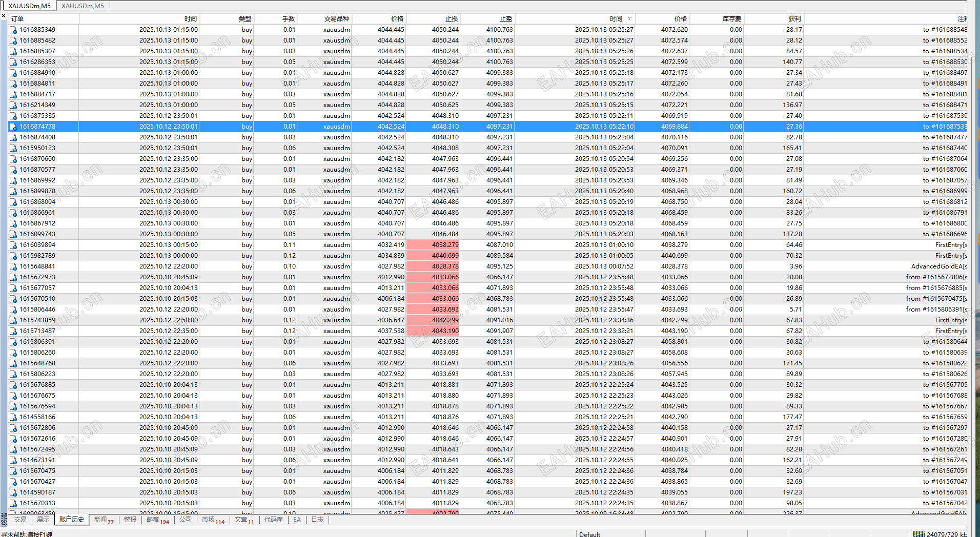Click the order icon for ticket 1614558166
The width and height of the screenshot is (980, 537).
click(x=13, y=417)
